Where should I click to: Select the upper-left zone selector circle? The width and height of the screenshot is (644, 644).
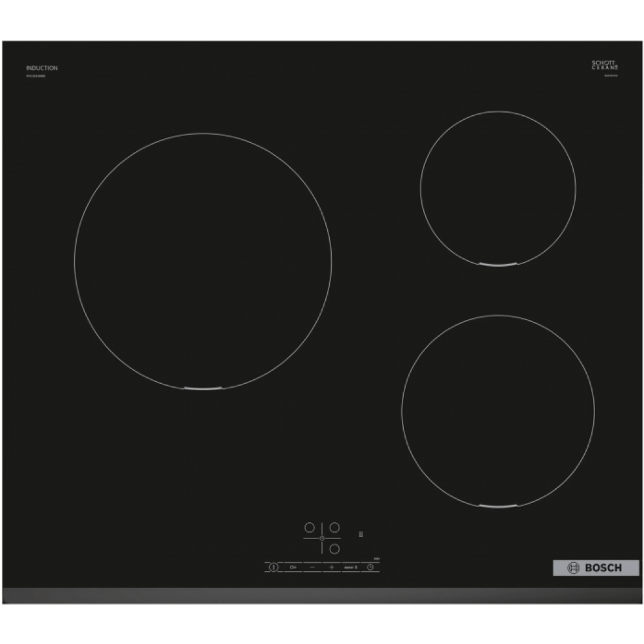click(310, 527)
